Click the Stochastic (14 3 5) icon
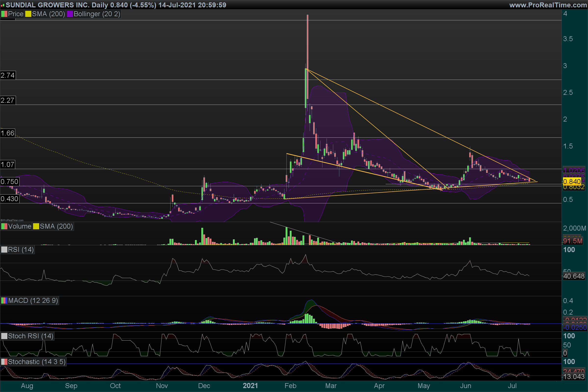588x392 pixels. (x=4, y=362)
